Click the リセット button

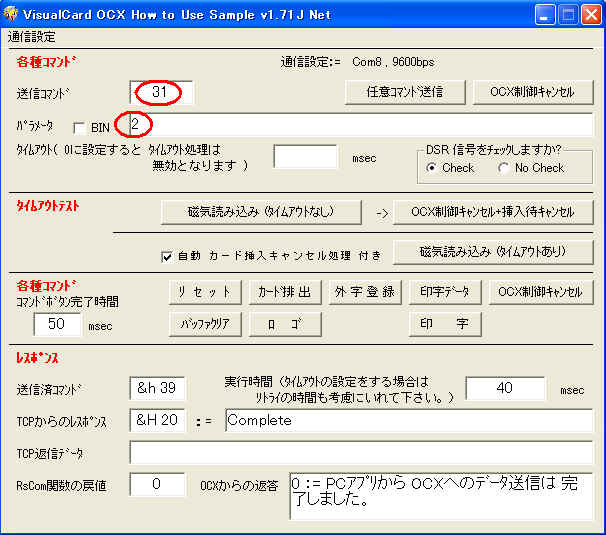[x=205, y=292]
